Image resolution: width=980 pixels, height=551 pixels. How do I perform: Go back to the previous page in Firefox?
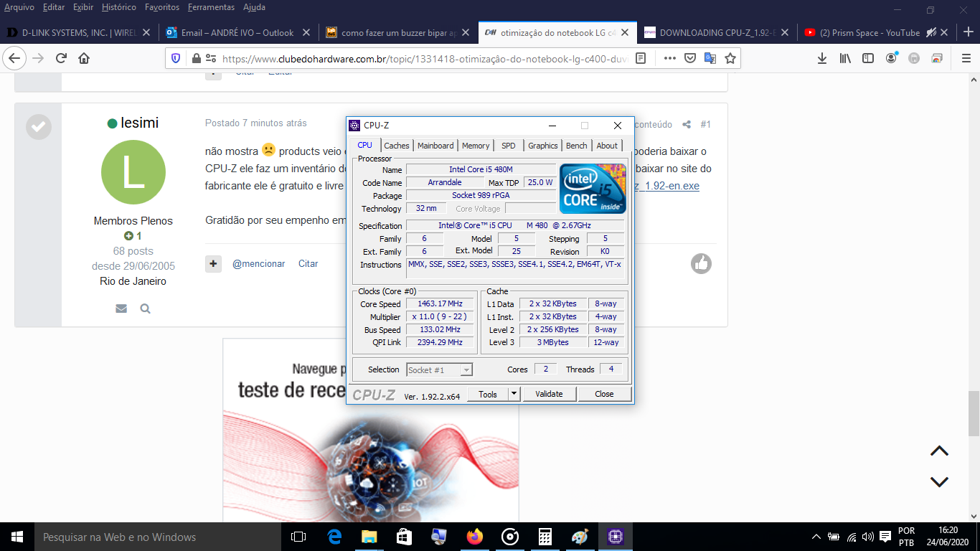[x=15, y=58]
